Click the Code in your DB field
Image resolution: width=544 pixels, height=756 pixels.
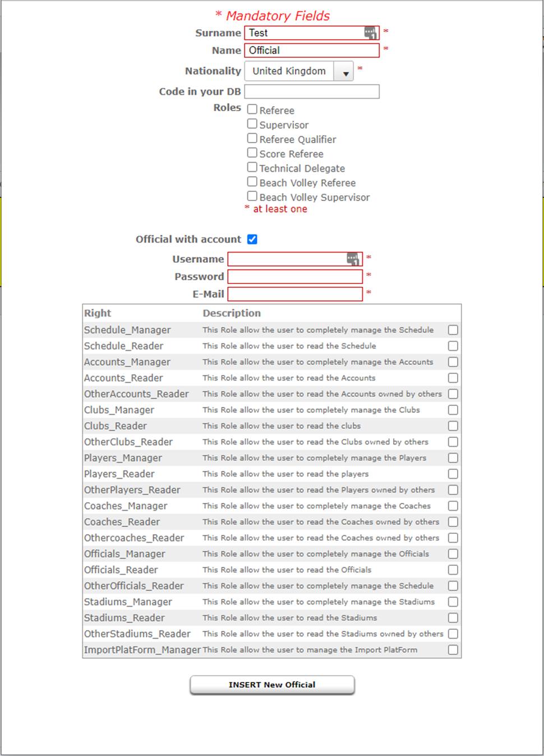coord(312,91)
